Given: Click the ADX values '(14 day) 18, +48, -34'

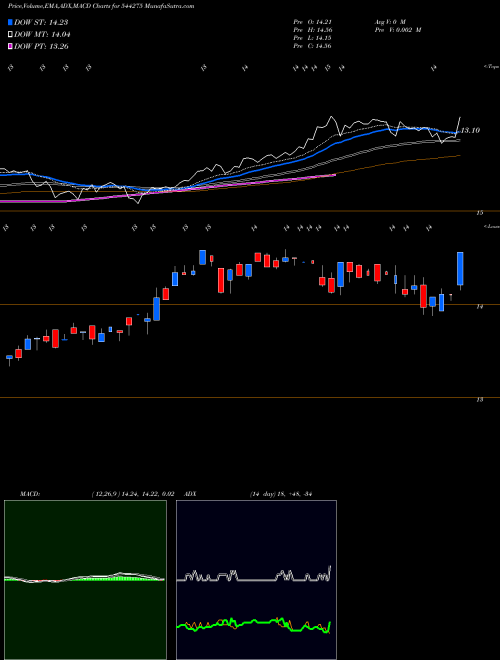Looking at the screenshot, I should tap(281, 494).
